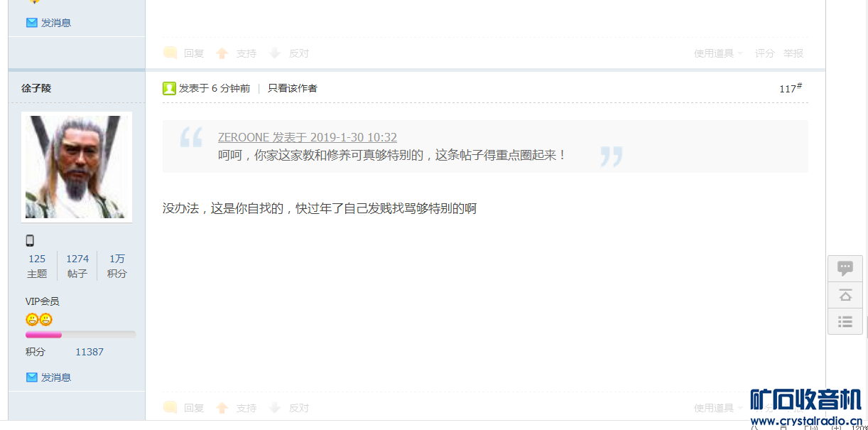The width and height of the screenshot is (868, 430).
Task: Click 举报 to report the upper post
Action: pyautogui.click(x=793, y=53)
